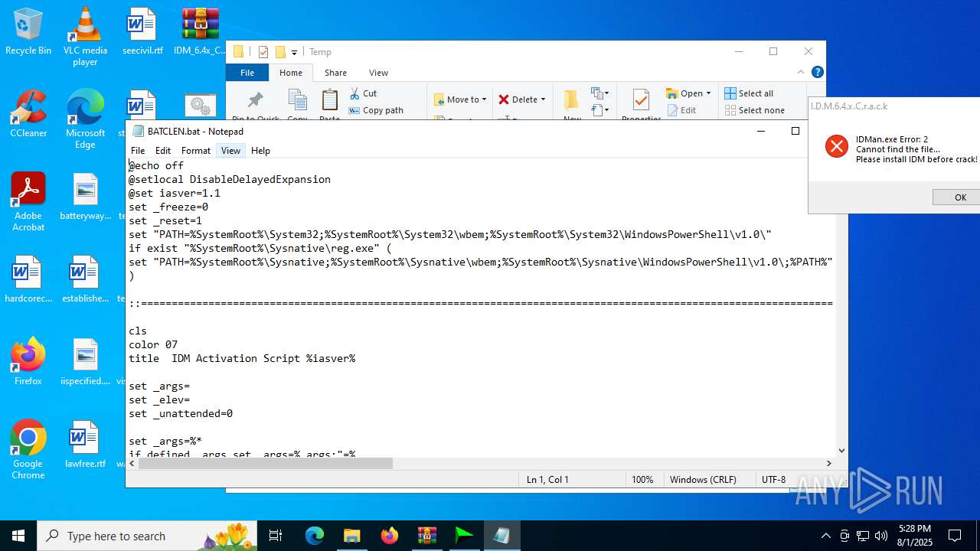
Task: Open the Notepad Help menu
Action: tap(260, 151)
